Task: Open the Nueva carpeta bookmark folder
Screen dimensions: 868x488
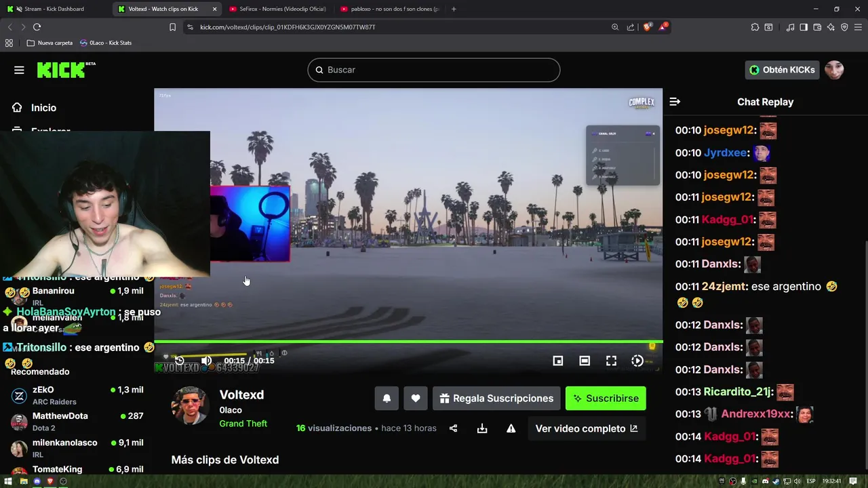Action: (50, 43)
